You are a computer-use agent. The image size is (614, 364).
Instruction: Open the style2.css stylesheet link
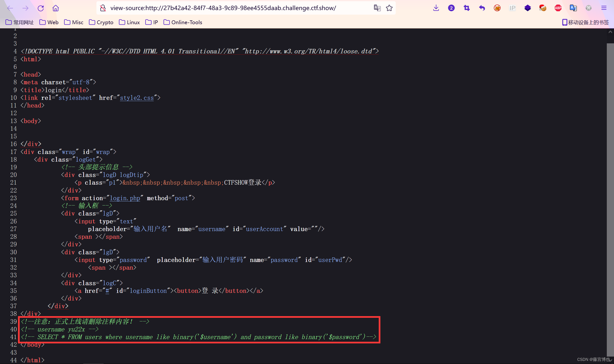(x=136, y=98)
